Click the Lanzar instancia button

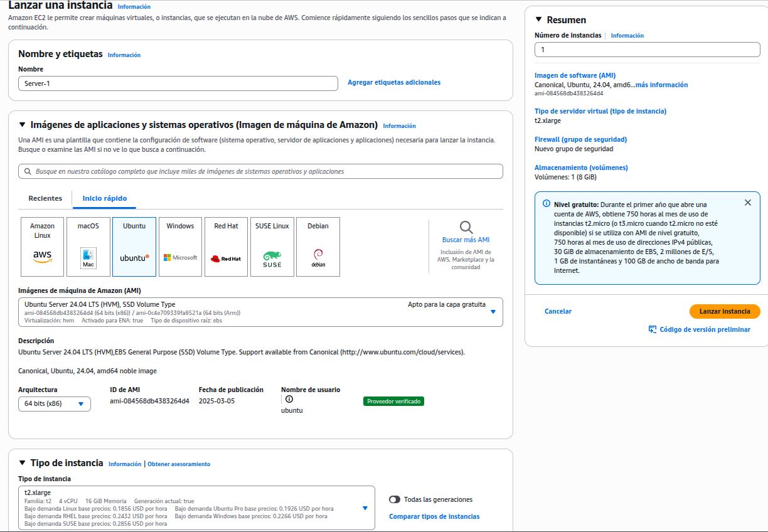click(724, 311)
